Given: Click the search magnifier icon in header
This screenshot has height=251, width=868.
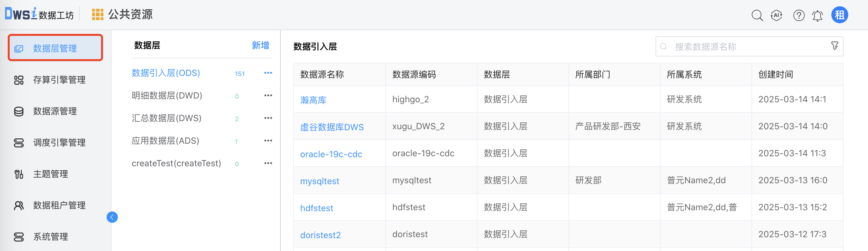Looking at the screenshot, I should [757, 15].
